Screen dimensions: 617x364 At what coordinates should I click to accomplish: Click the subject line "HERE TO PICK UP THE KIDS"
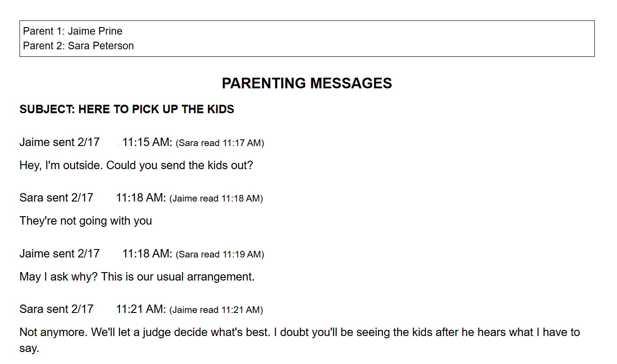pyautogui.click(x=127, y=109)
